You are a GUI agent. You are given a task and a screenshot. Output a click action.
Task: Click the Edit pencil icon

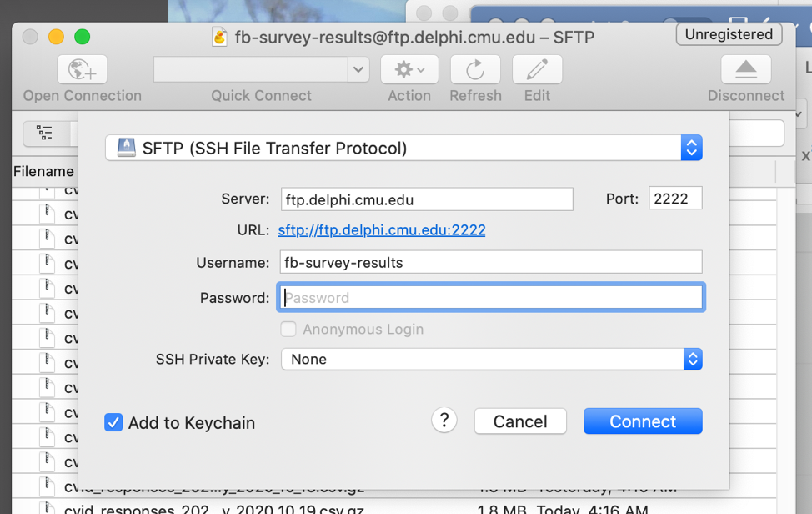coord(537,69)
